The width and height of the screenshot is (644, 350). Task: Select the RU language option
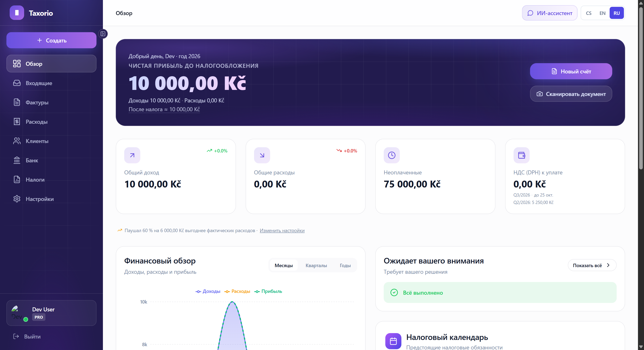[616, 13]
